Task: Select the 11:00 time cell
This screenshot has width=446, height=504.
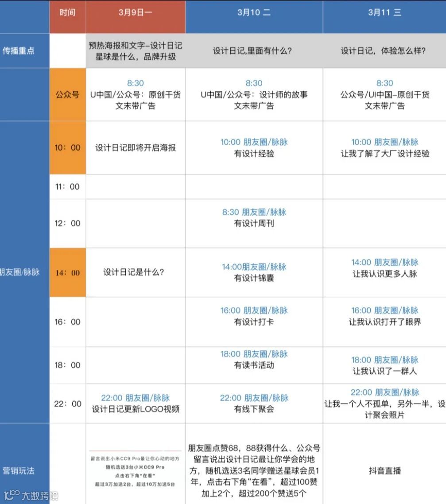Action: pyautogui.click(x=67, y=187)
